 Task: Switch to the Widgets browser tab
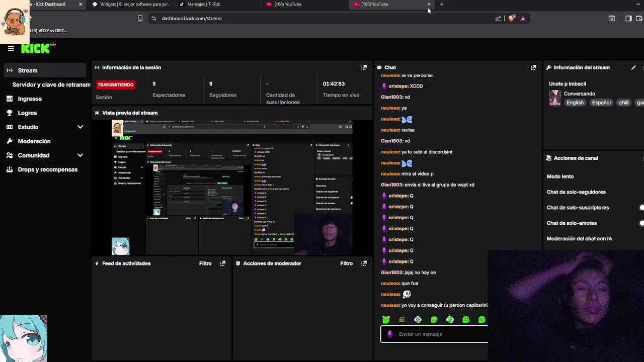[132, 5]
